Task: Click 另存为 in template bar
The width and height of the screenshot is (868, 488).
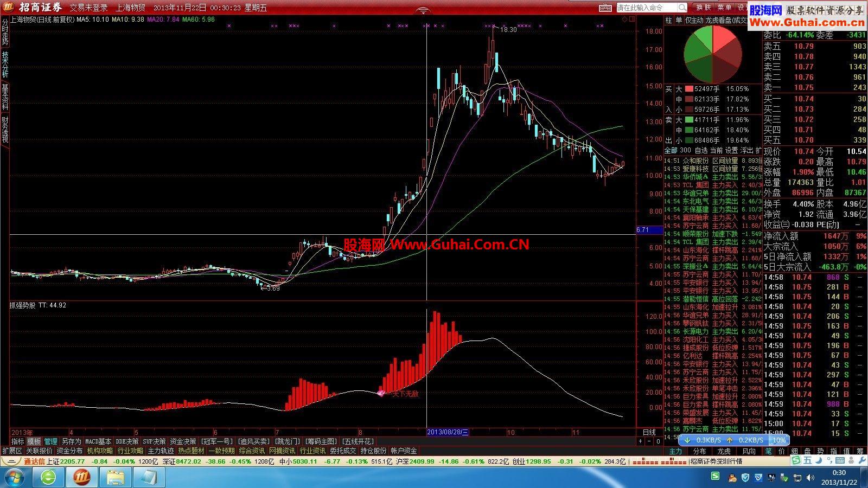Action: point(71,441)
